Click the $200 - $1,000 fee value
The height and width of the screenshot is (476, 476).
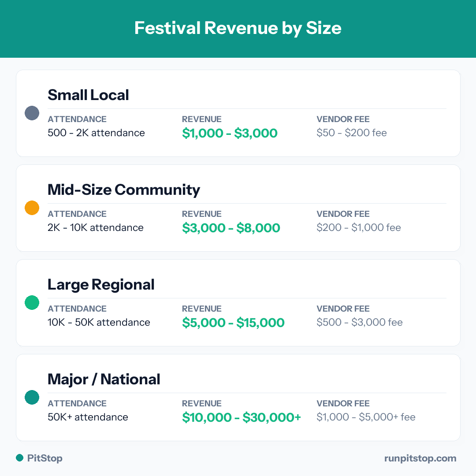pyautogui.click(x=358, y=228)
